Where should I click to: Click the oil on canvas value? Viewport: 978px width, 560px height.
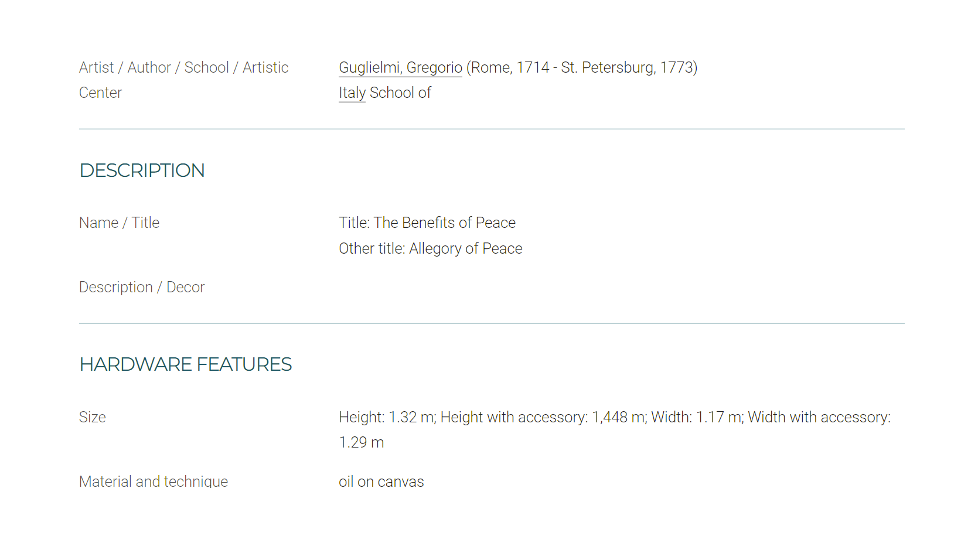click(381, 482)
